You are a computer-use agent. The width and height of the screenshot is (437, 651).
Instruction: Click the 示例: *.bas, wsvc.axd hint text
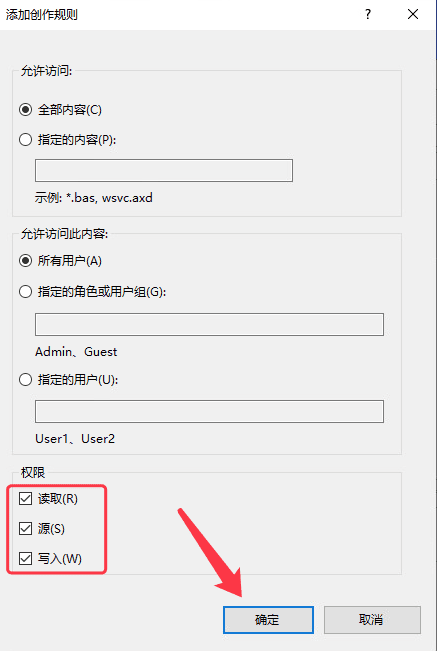coord(94,198)
